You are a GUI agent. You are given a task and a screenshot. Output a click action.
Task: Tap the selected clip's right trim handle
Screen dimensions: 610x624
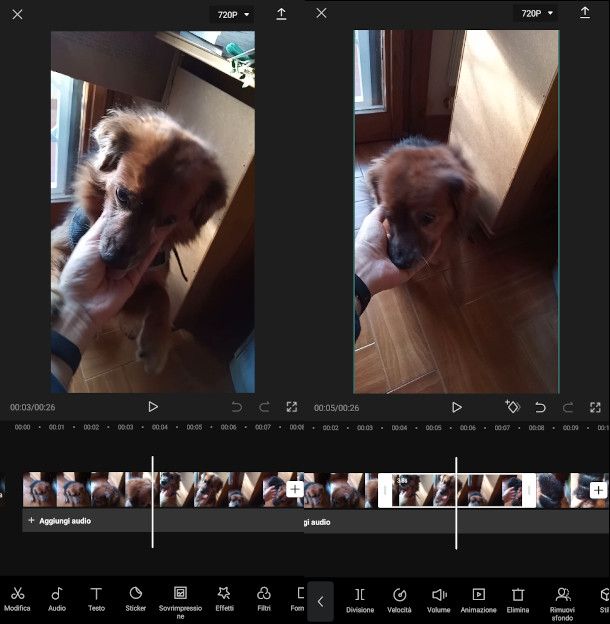coord(529,490)
